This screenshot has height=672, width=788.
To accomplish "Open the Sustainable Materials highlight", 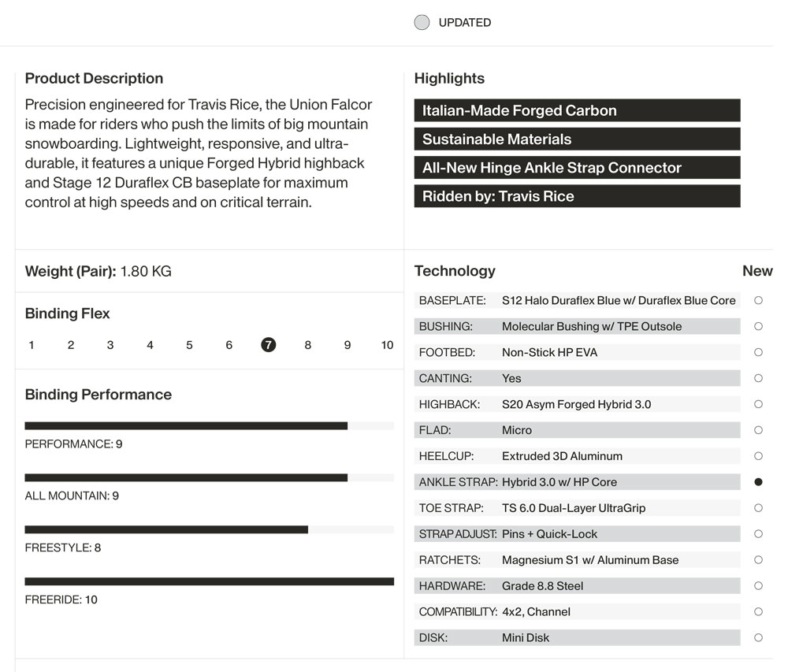I will (577, 139).
